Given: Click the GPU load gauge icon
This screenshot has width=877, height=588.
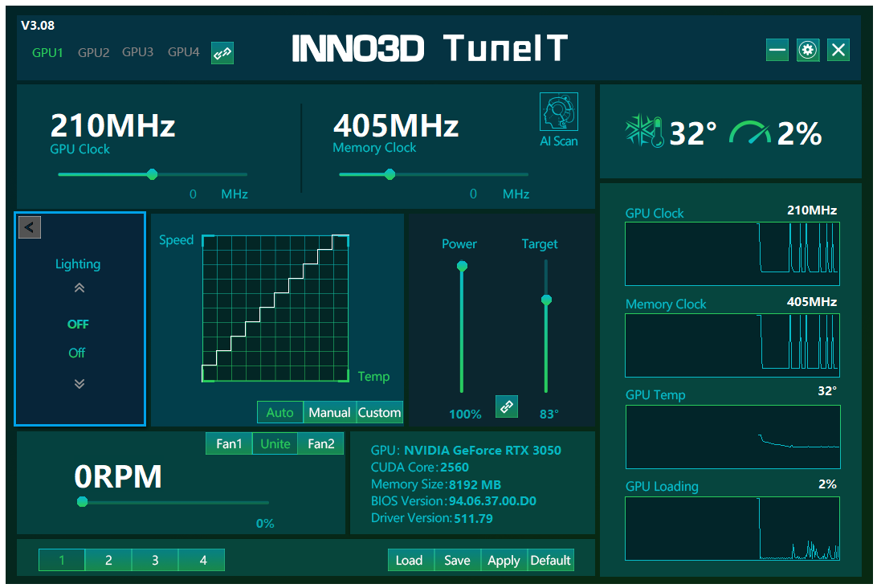Looking at the screenshot, I should point(749,133).
